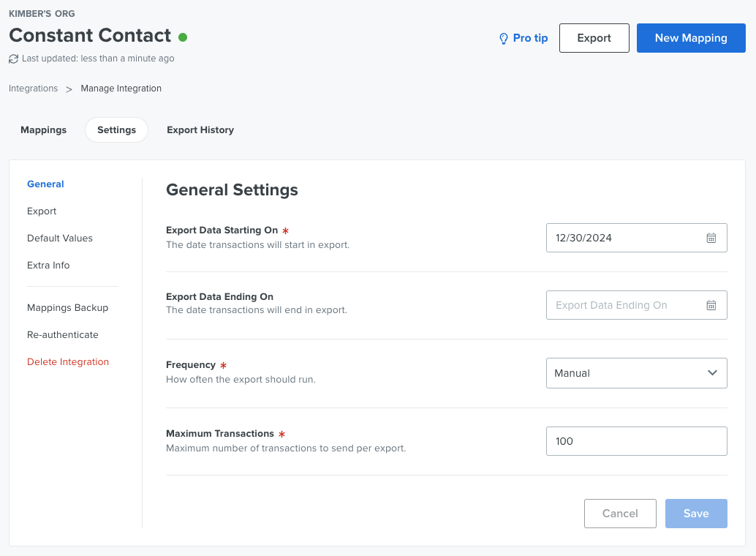
Task: Click the Frequency field label
Action: pos(190,365)
